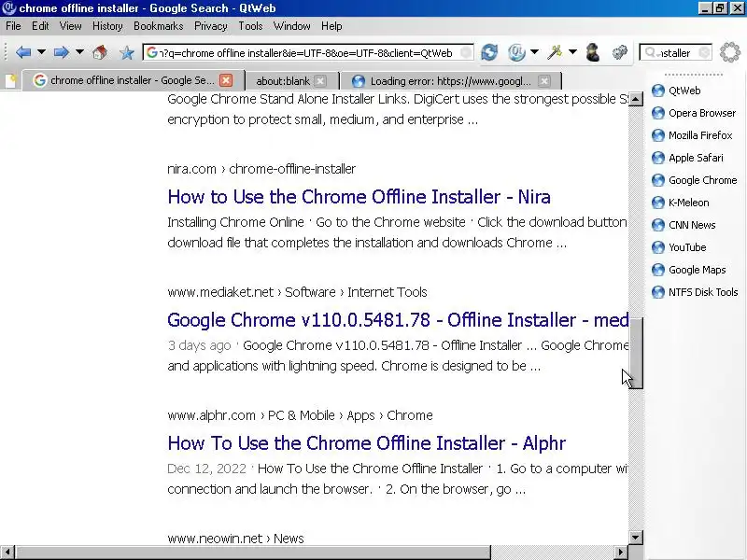The height and width of the screenshot is (560, 747).
Task: Open the File menu
Action: [13, 26]
